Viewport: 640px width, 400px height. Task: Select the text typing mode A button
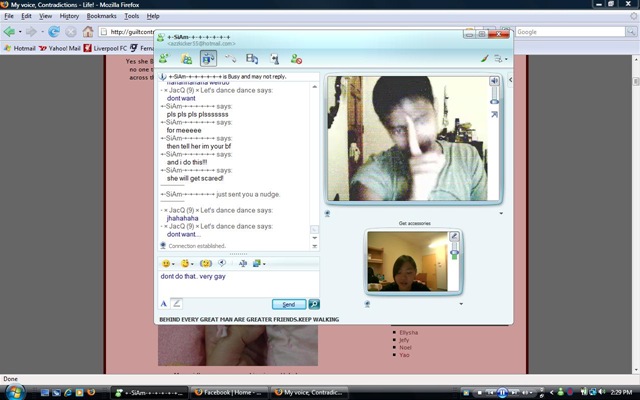point(164,304)
